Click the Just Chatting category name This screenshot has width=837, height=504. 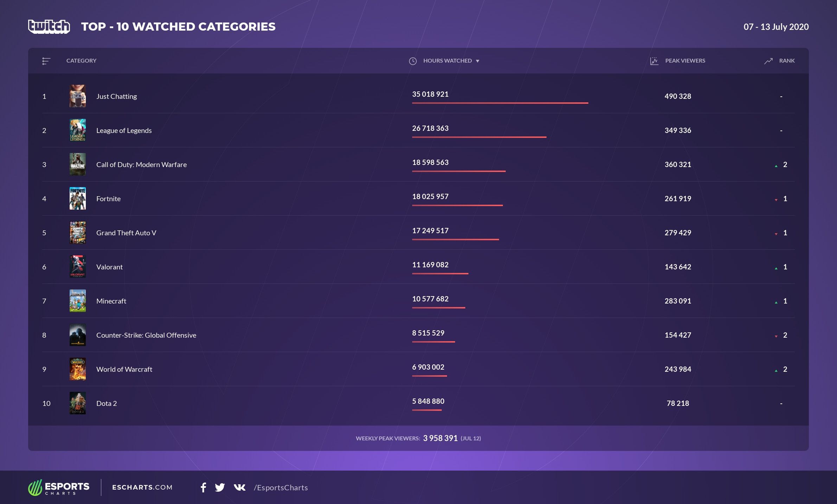coord(116,96)
